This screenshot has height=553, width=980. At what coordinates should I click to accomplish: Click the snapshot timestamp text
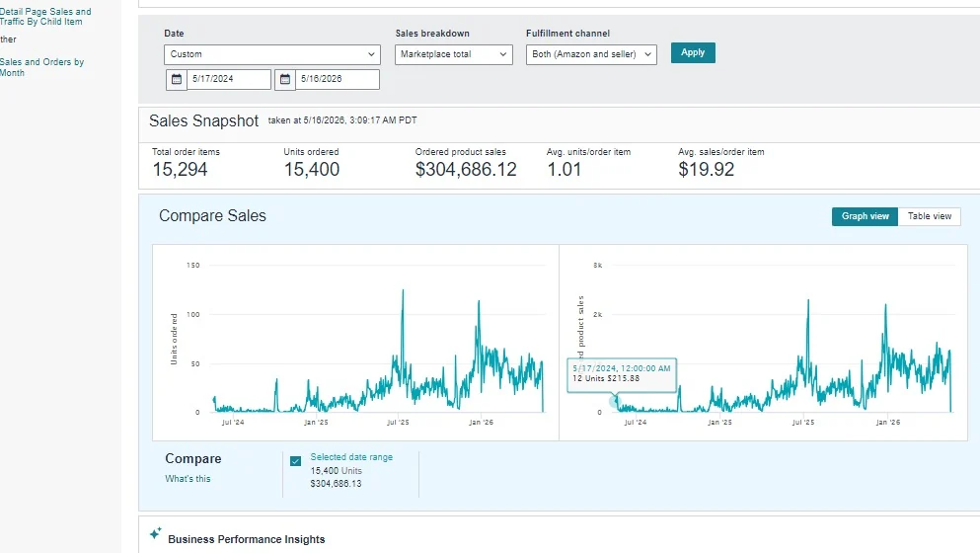click(342, 120)
